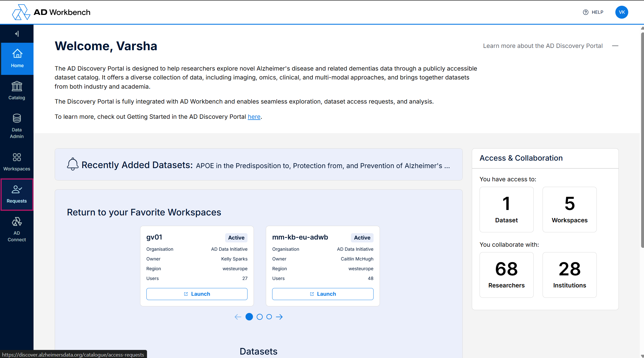Open VK user avatar menu
The height and width of the screenshot is (358, 644).
coord(621,12)
